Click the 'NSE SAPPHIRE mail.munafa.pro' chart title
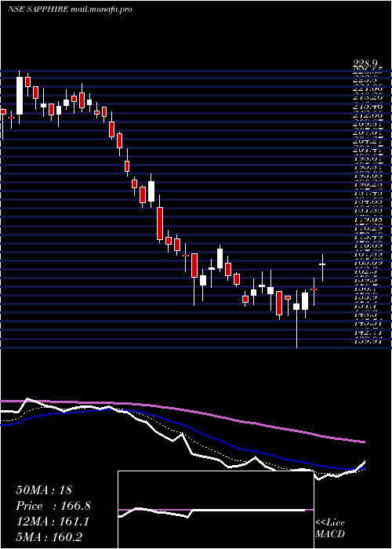392x549 pixels. click(70, 9)
